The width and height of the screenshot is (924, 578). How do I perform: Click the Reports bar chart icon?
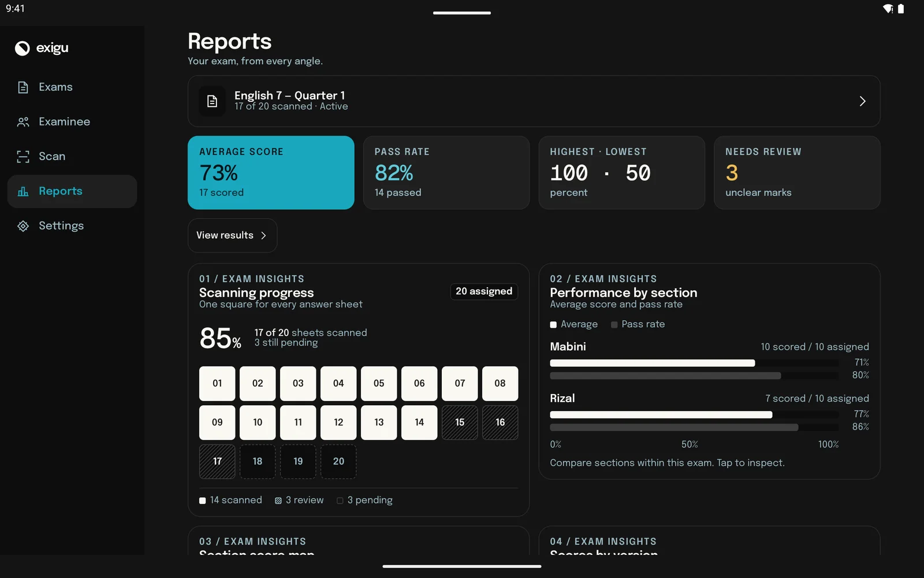23,191
